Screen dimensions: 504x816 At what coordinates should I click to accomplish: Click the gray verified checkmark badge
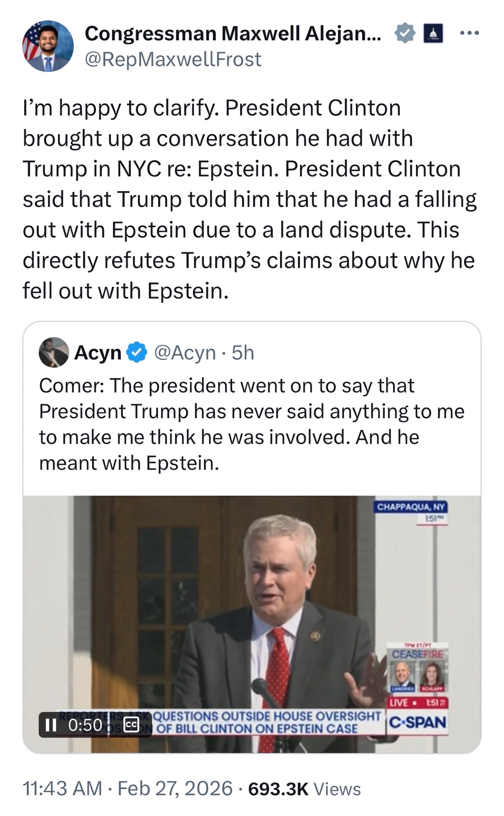click(405, 33)
